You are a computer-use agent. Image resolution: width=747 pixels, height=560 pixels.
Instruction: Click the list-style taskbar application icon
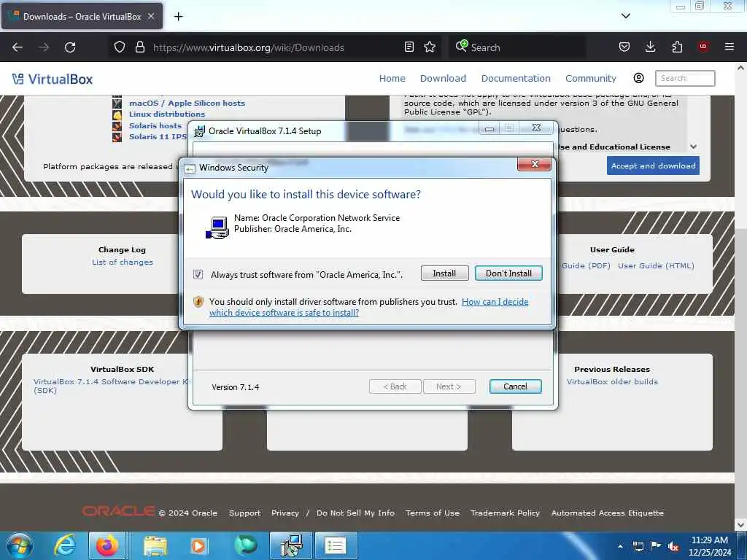[x=336, y=545]
